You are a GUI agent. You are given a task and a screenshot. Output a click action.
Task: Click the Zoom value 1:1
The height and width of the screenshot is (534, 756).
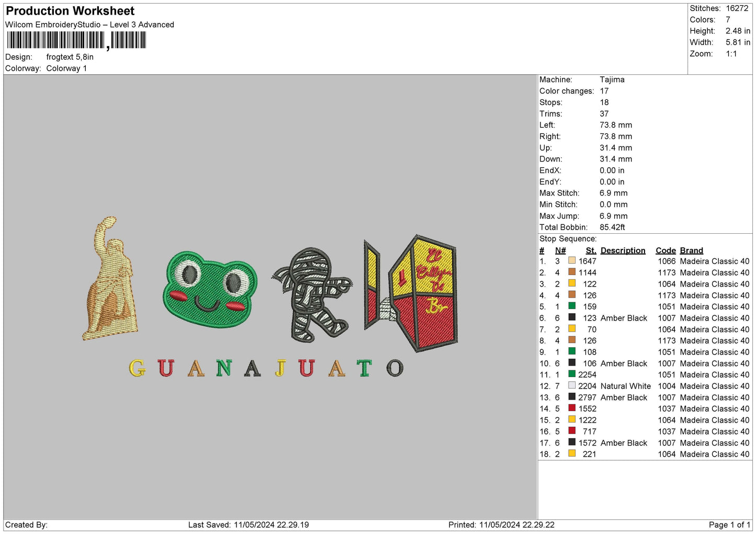coord(731,54)
